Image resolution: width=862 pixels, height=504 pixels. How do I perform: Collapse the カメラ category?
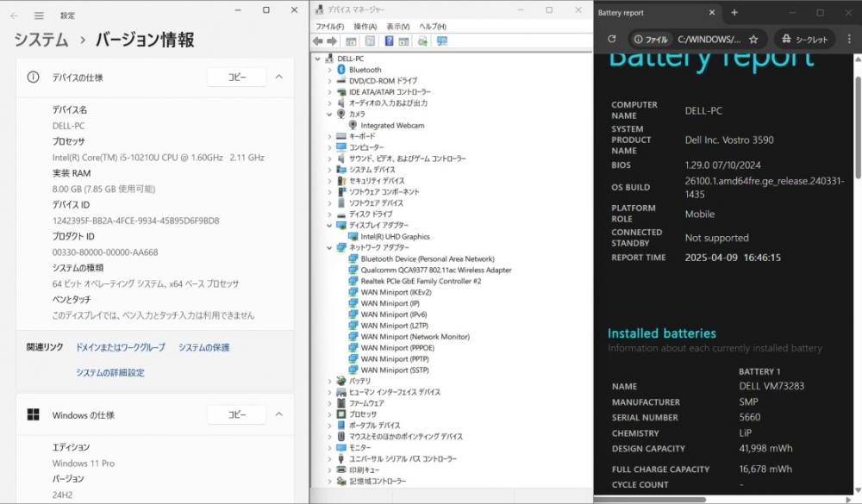pos(329,115)
